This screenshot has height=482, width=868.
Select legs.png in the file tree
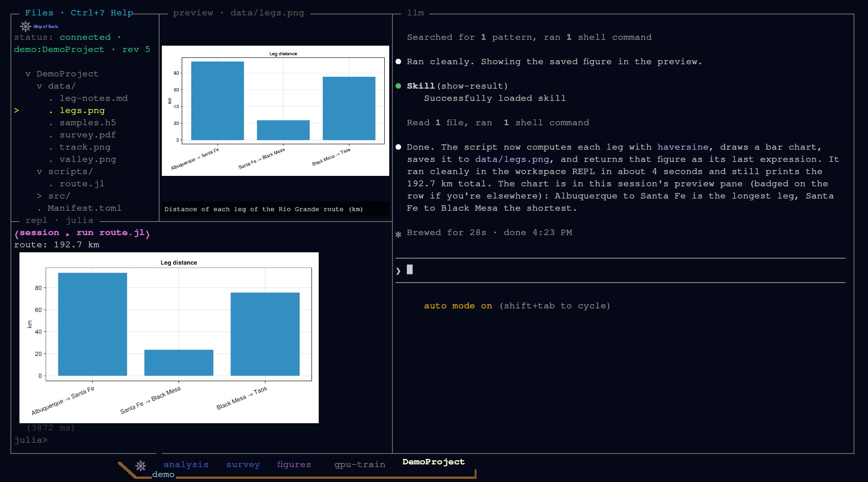pyautogui.click(x=82, y=110)
